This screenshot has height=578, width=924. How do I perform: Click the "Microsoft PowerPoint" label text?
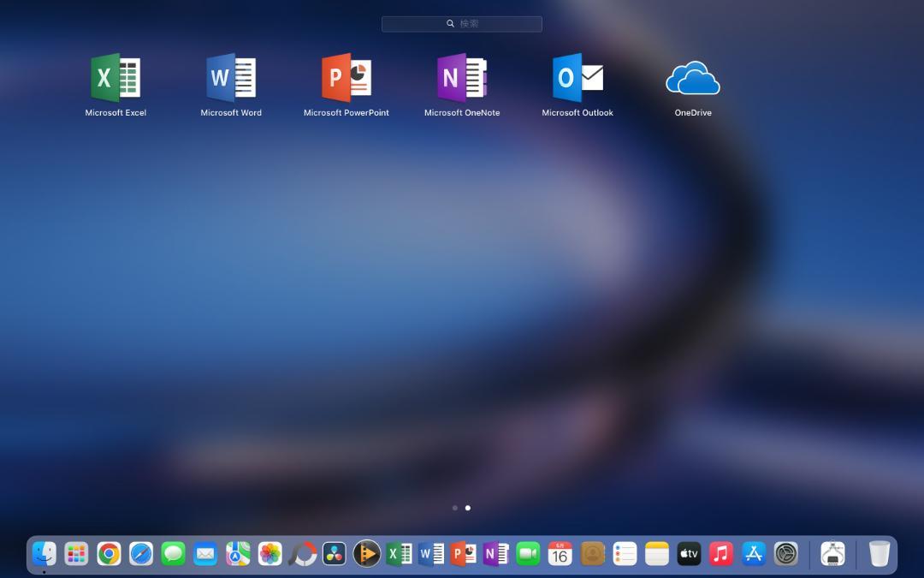(346, 113)
